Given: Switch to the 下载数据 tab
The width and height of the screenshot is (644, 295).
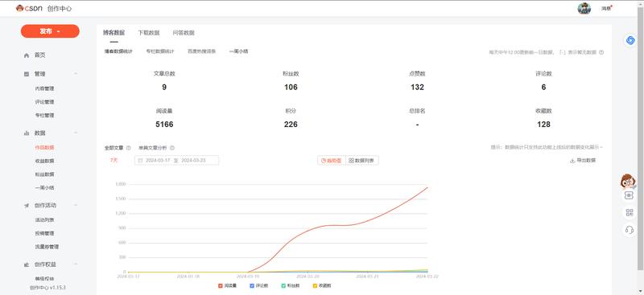Looking at the screenshot, I should 149,33.
